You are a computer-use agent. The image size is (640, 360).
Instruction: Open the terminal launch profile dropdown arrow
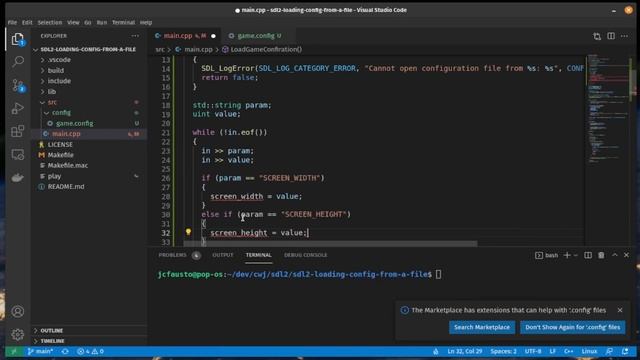tap(576, 255)
